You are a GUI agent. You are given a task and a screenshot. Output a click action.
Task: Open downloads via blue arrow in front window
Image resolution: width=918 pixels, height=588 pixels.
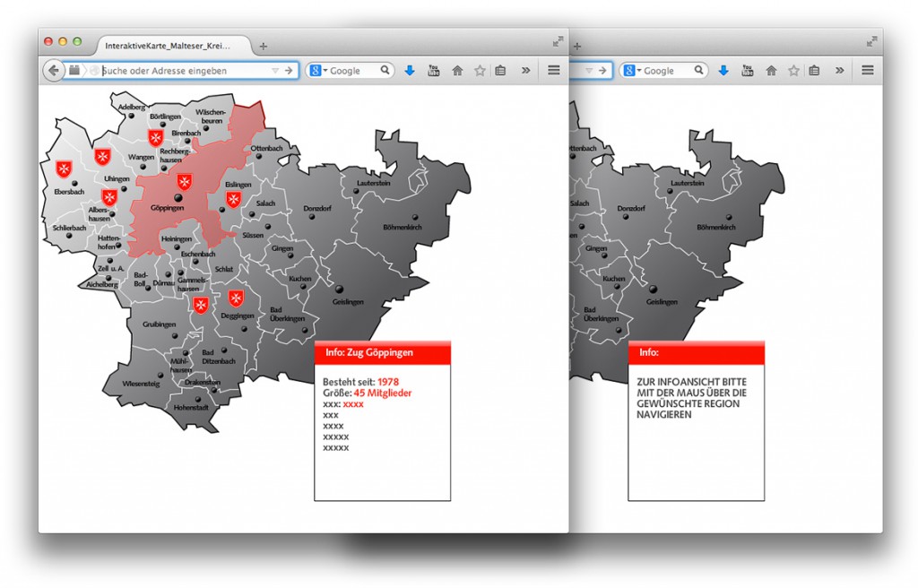pyautogui.click(x=410, y=71)
